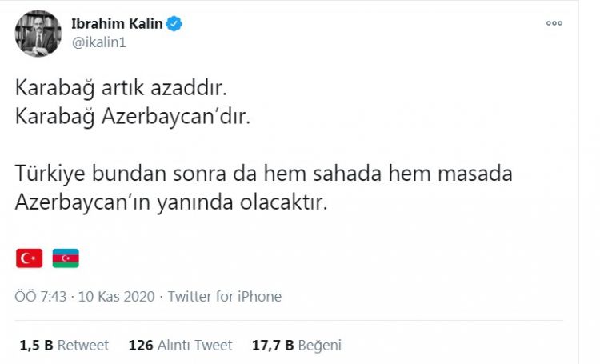Open the Twitter for iPhone source link
600x364 pixels.
point(225,297)
